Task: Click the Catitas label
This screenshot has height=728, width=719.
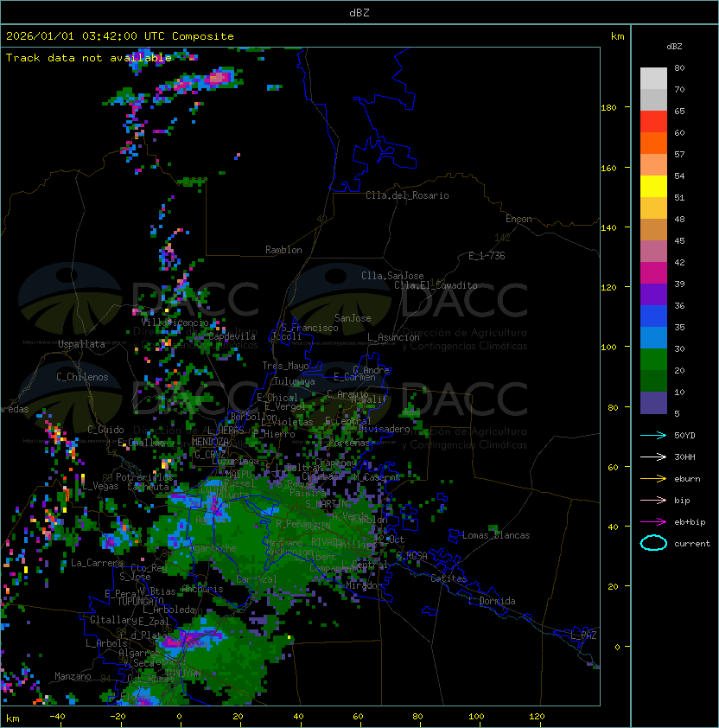Action: pyautogui.click(x=449, y=578)
